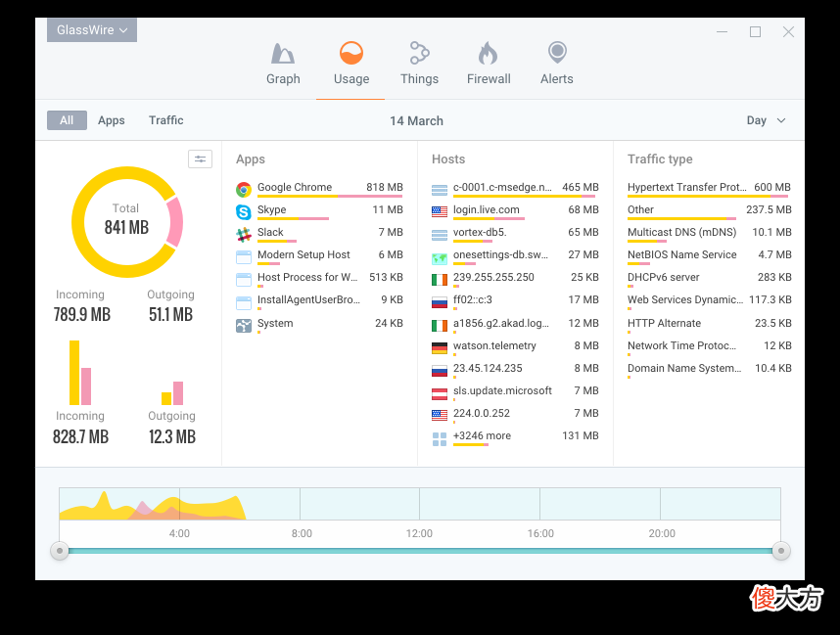Open the Day period dropdown
The width and height of the screenshot is (840, 635).
point(766,120)
